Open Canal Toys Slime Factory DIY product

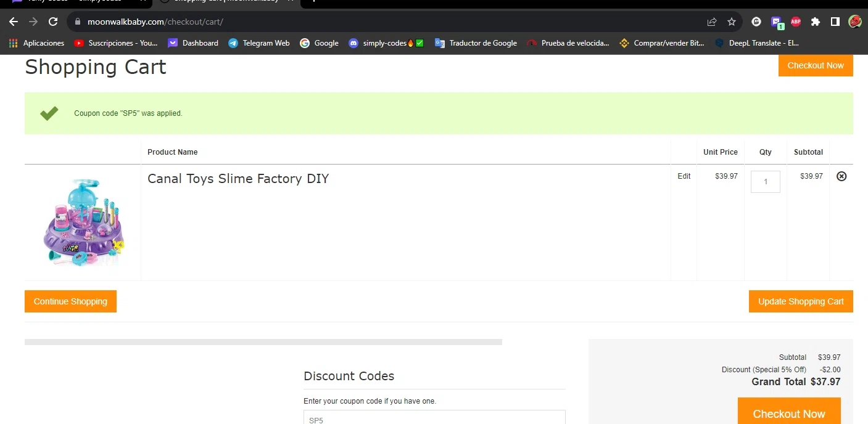(x=238, y=179)
